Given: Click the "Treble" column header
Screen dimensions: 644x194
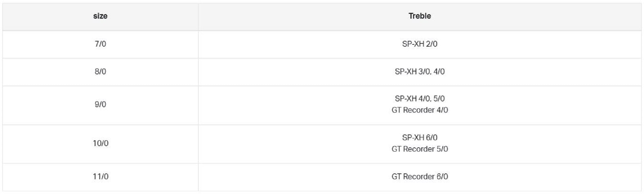Looking at the screenshot, I should tap(420, 16).
